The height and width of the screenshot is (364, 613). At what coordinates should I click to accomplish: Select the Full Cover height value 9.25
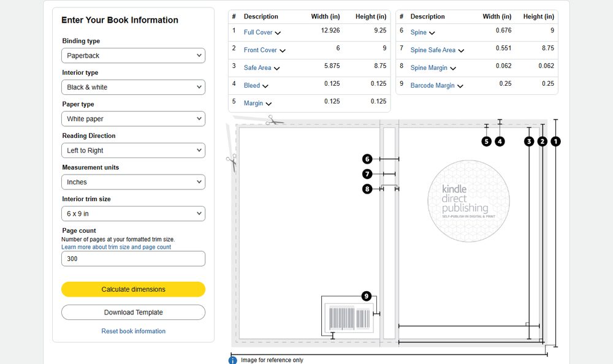tap(380, 31)
